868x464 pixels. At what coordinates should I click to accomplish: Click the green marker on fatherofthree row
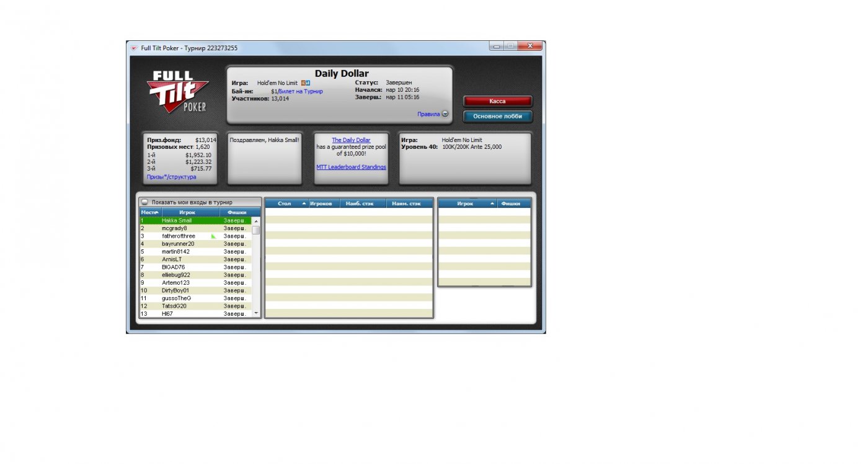213,236
